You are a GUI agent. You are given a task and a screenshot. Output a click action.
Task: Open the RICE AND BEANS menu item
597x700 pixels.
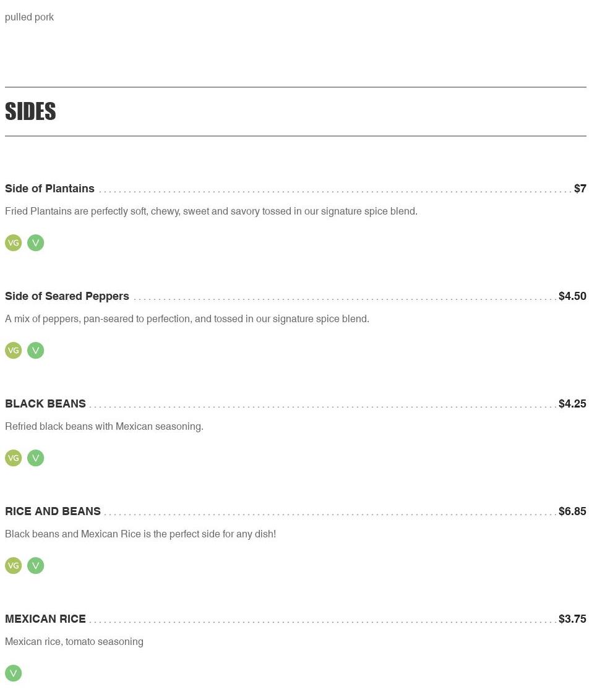pyautogui.click(x=53, y=511)
